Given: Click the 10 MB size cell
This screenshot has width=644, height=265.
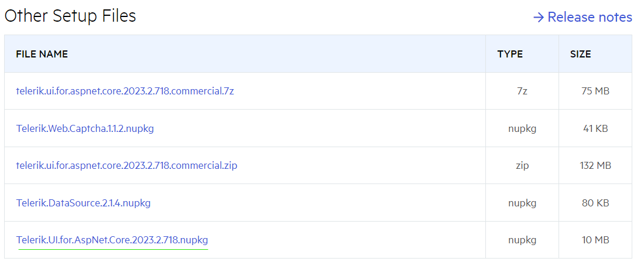Looking at the screenshot, I should point(595,240).
